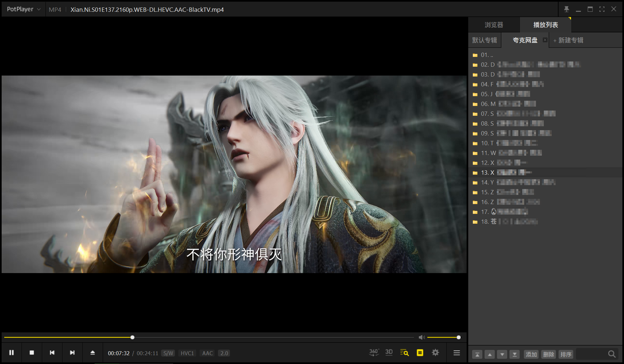Viewport: 624px width, 364px height.
Task: Open playlist folder 06. M
Action: click(x=545, y=104)
